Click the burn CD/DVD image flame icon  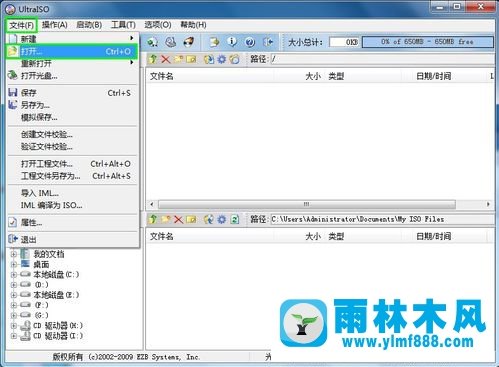coord(189,42)
